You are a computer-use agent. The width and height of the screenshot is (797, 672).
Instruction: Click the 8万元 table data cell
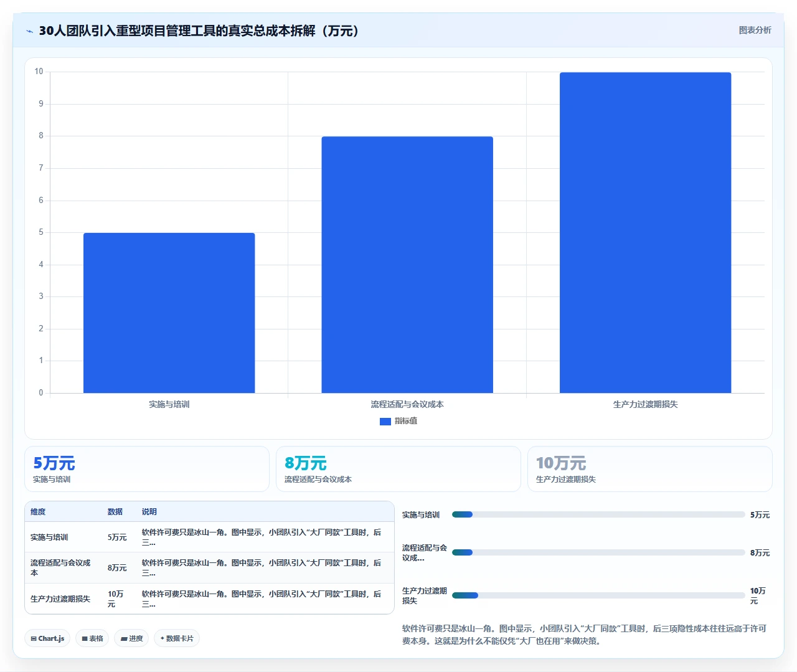pyautogui.click(x=117, y=568)
